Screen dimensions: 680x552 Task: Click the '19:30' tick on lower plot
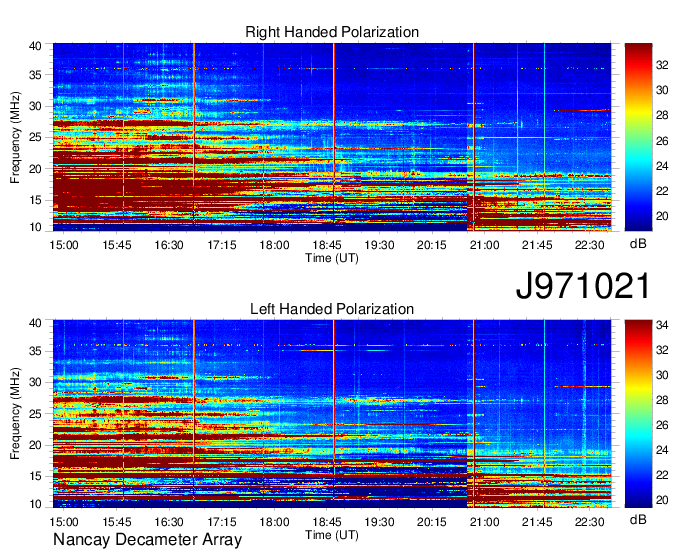point(379,522)
